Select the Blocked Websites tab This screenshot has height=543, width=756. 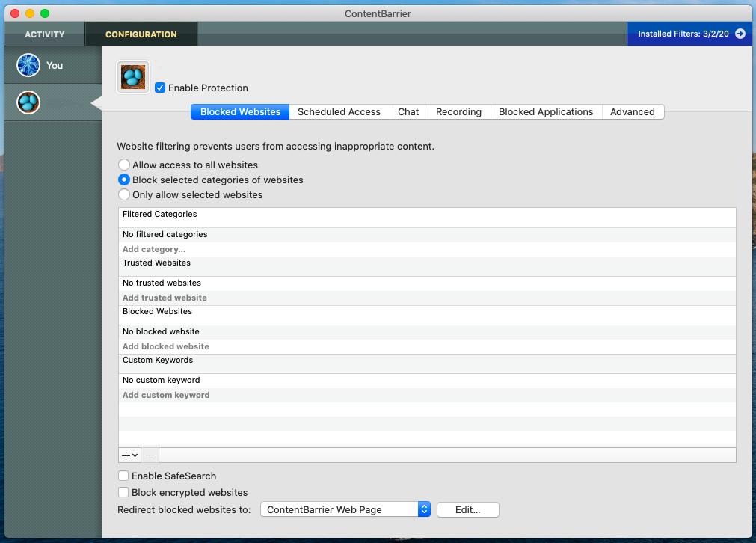240,112
